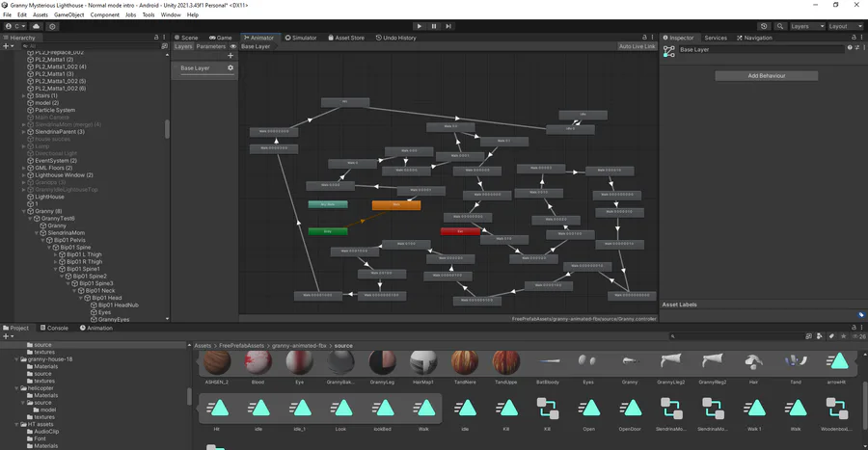Screen dimensions: 868x450
Task: Toggle Auto Live Link
Action: click(637, 46)
